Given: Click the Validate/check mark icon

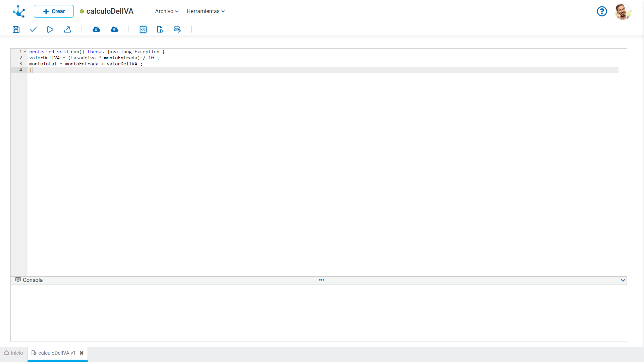Looking at the screenshot, I should click(33, 29).
